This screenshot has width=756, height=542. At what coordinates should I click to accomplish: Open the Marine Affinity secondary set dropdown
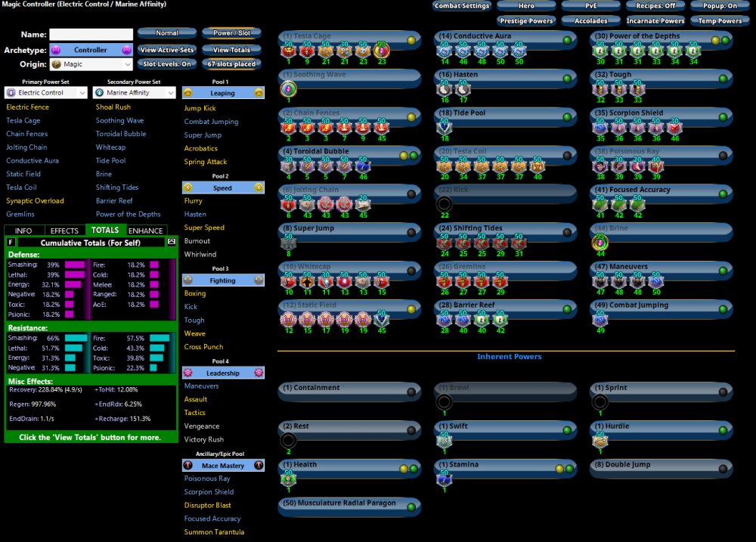pos(134,93)
